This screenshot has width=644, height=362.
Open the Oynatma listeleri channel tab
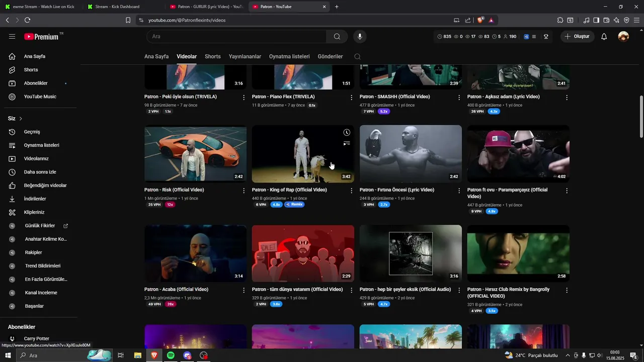click(x=289, y=57)
